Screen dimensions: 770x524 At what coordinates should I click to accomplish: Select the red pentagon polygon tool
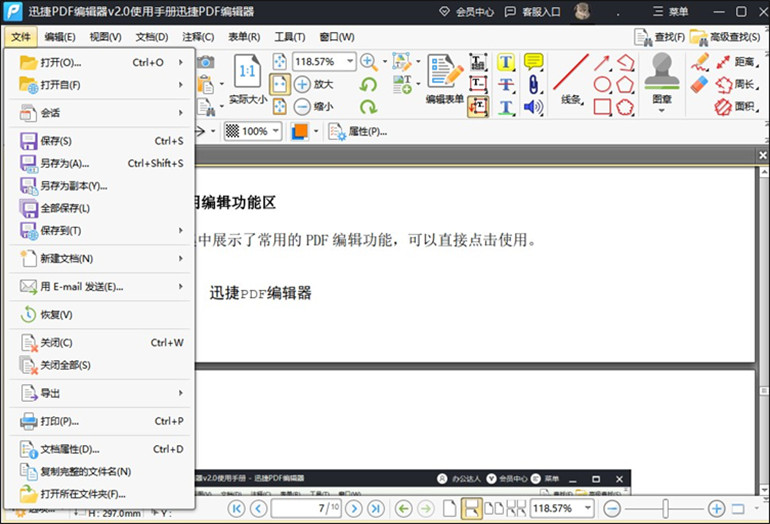(625, 84)
